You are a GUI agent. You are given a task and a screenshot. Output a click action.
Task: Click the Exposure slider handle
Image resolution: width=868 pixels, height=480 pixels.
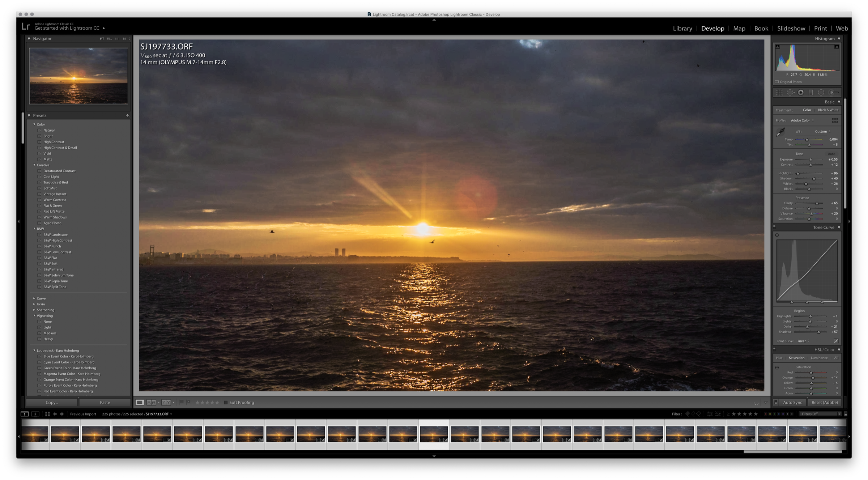click(x=810, y=160)
